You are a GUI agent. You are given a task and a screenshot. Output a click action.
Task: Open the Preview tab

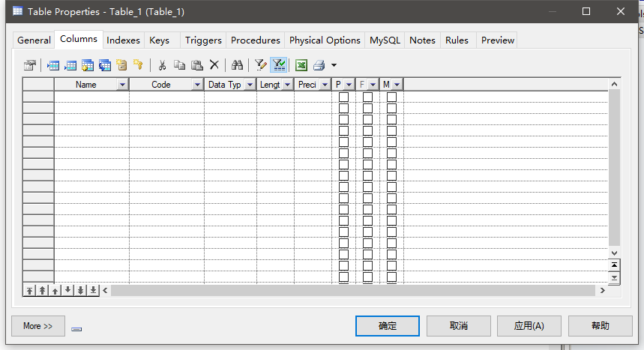coord(497,40)
